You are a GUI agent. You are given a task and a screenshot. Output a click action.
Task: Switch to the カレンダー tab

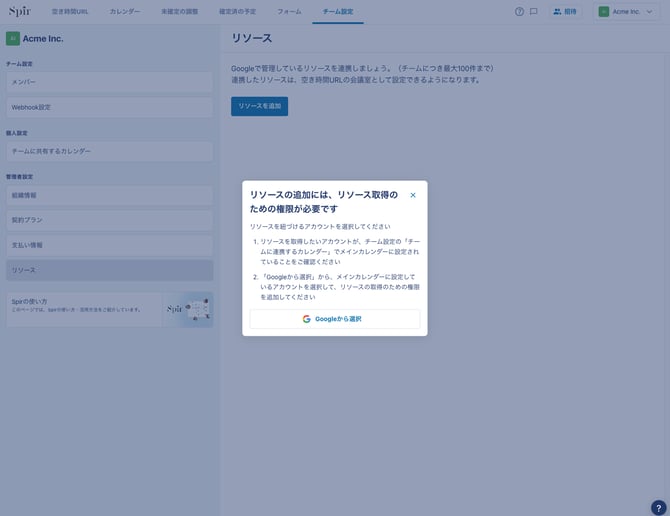[x=124, y=12]
